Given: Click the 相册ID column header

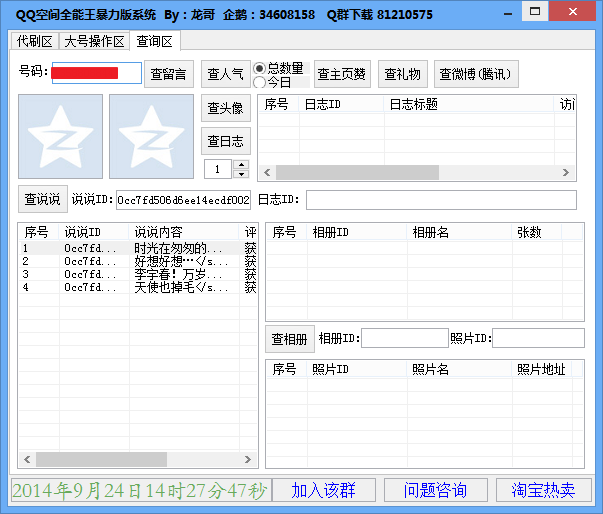Looking at the screenshot, I should [356, 232].
